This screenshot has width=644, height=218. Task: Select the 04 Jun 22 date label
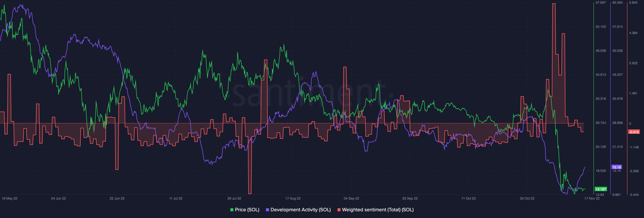[59, 199]
